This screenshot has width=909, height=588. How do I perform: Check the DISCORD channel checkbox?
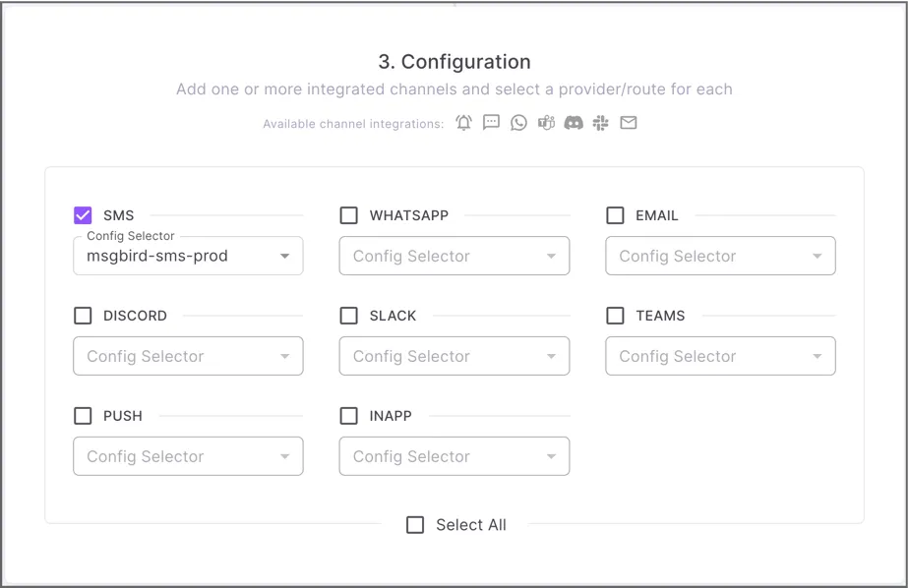(83, 316)
